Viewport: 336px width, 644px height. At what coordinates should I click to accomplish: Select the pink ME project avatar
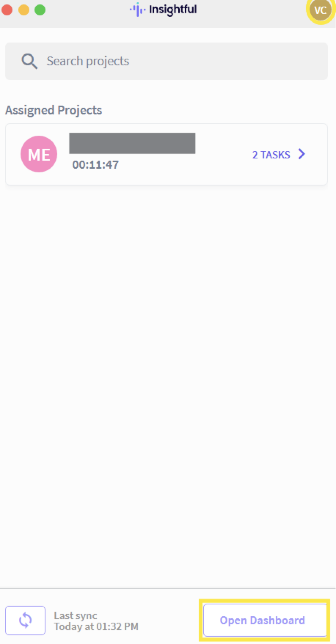click(x=39, y=154)
